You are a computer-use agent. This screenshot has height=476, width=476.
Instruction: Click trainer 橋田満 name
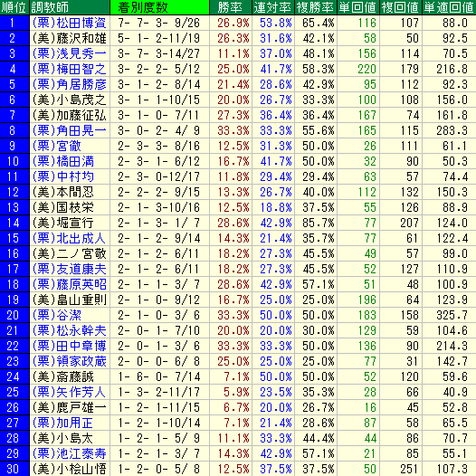(x=63, y=161)
